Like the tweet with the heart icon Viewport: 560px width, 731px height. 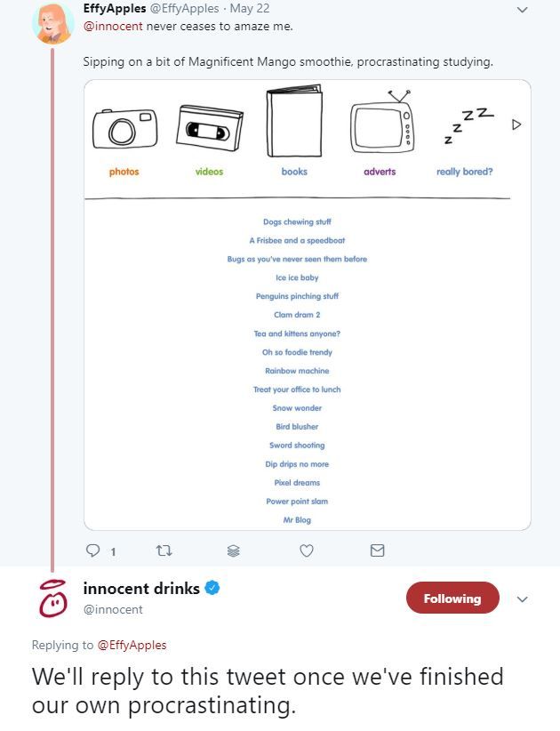[x=306, y=550]
